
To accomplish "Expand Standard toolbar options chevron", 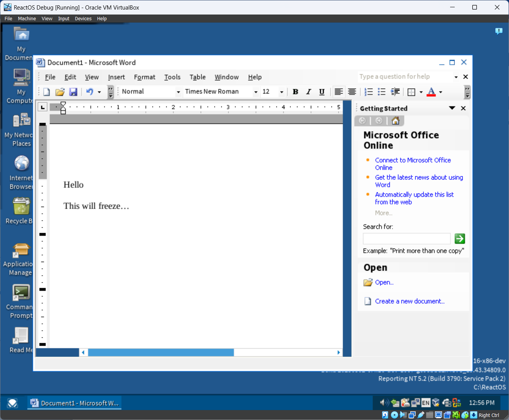I will pos(111,92).
